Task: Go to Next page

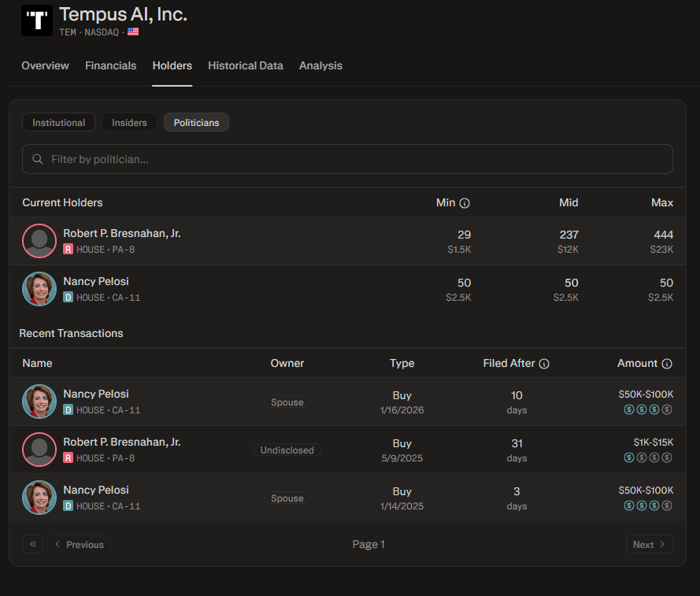Action: 649,544
